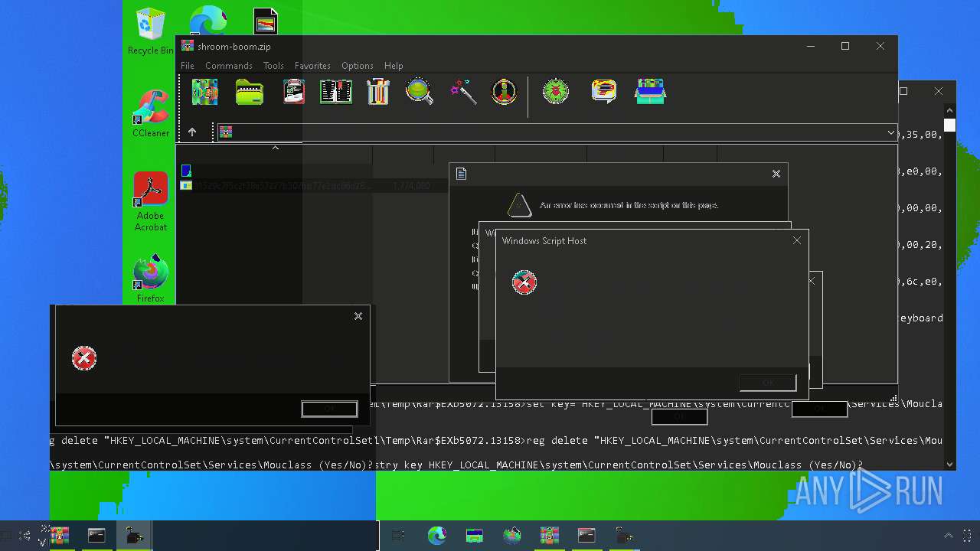Click the command prompt scrollbar thumb
The width and height of the screenshot is (980, 551).
949,126
